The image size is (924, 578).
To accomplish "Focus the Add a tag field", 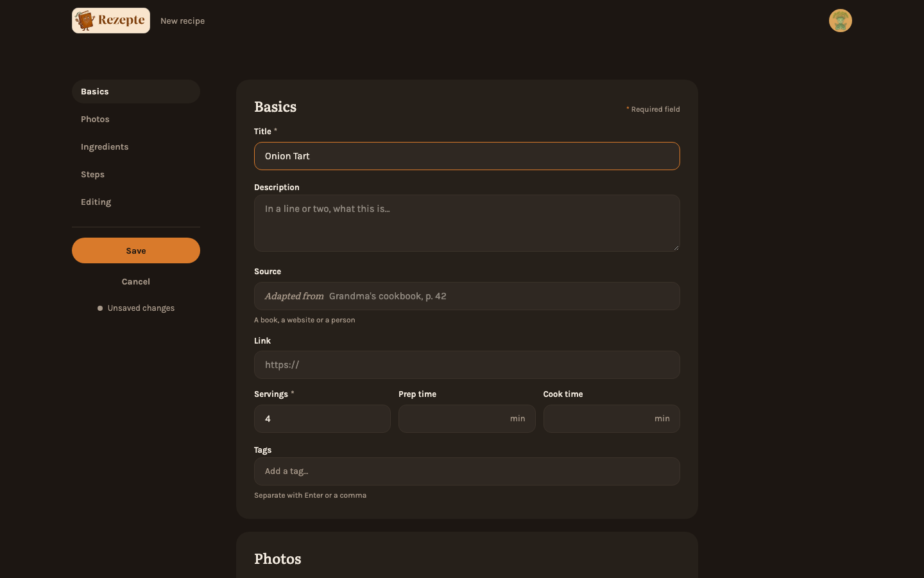I will (x=467, y=471).
